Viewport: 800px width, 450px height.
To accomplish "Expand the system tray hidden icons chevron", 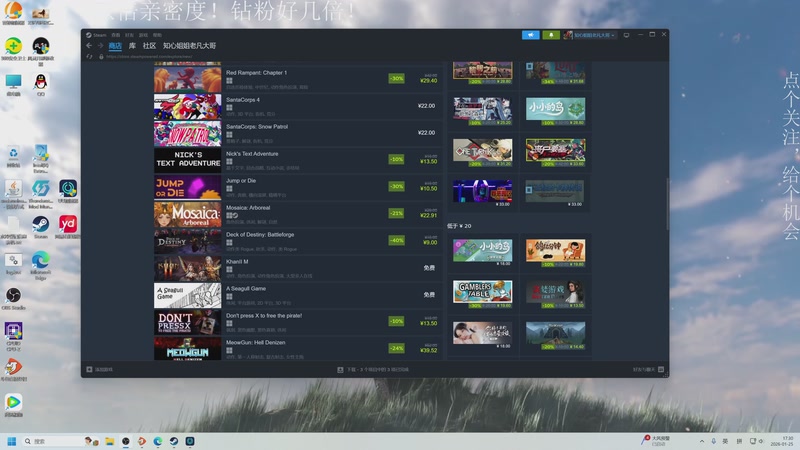I will (702, 441).
